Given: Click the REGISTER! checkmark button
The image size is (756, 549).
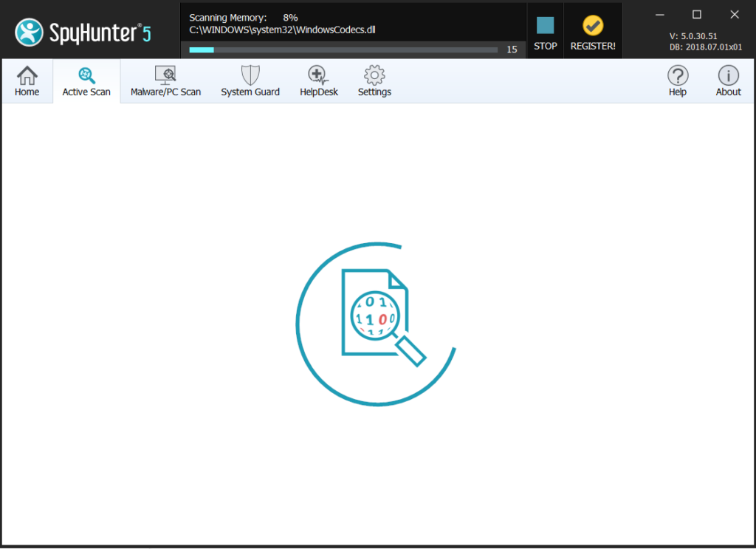Looking at the screenshot, I should point(593,33).
